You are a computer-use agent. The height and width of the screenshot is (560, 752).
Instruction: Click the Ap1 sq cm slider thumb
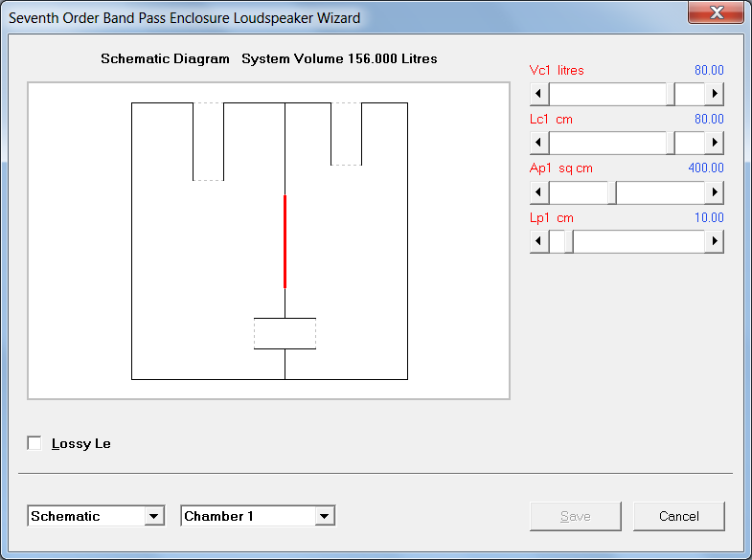pyautogui.click(x=612, y=192)
